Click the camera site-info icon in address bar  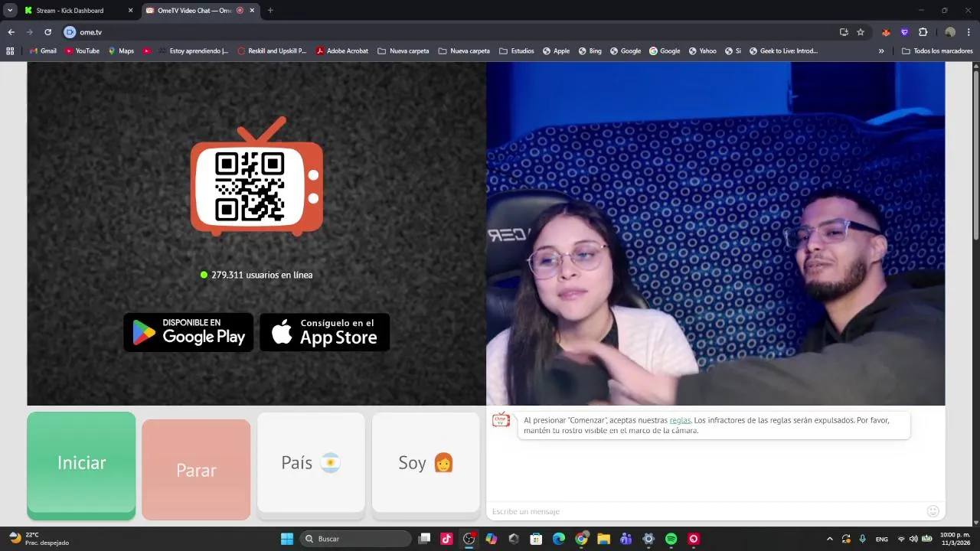(x=70, y=32)
